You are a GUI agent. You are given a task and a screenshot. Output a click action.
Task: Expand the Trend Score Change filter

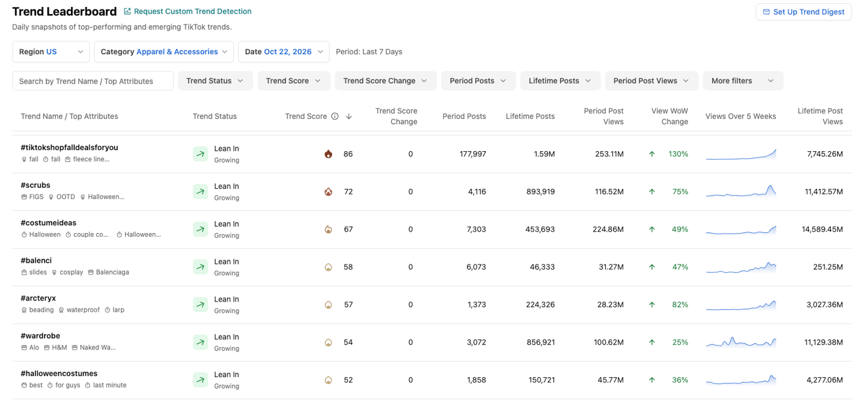pos(386,81)
